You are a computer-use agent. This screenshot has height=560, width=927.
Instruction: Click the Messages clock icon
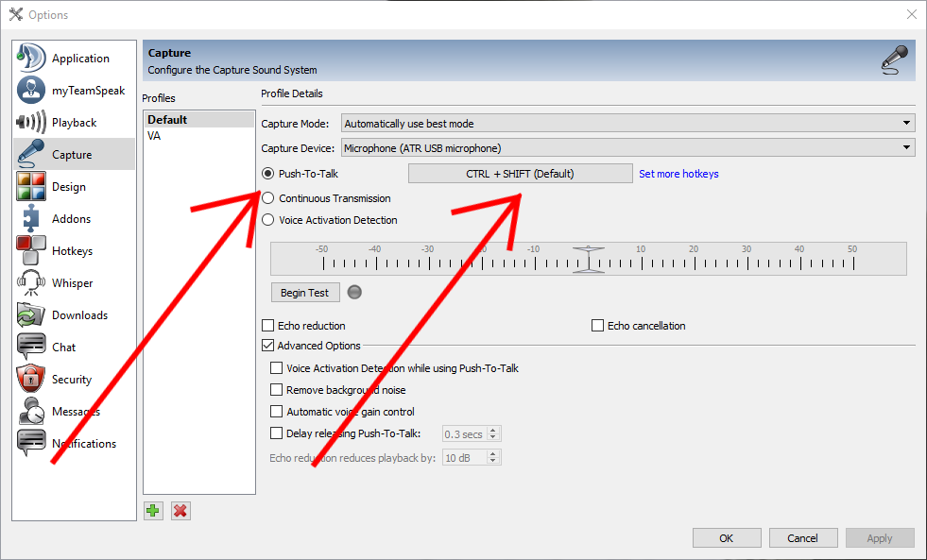coord(31,411)
